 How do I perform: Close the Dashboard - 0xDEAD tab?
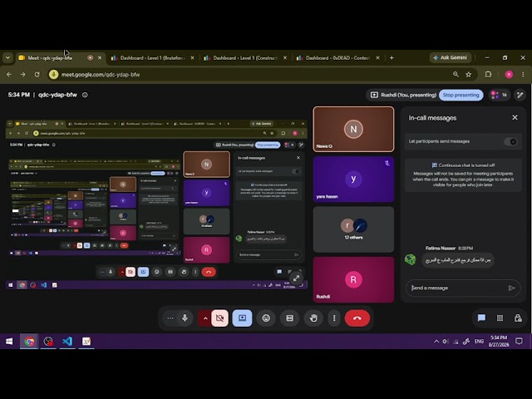377,58
